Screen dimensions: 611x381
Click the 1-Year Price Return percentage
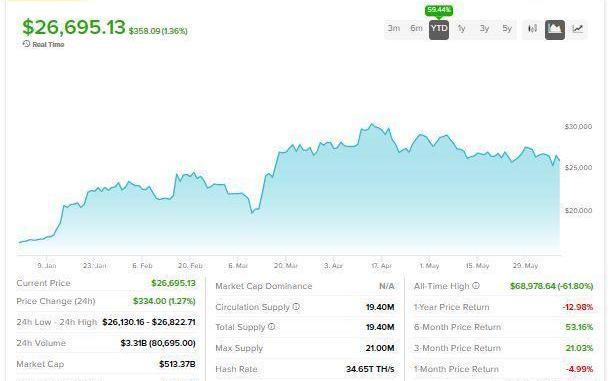coord(578,307)
